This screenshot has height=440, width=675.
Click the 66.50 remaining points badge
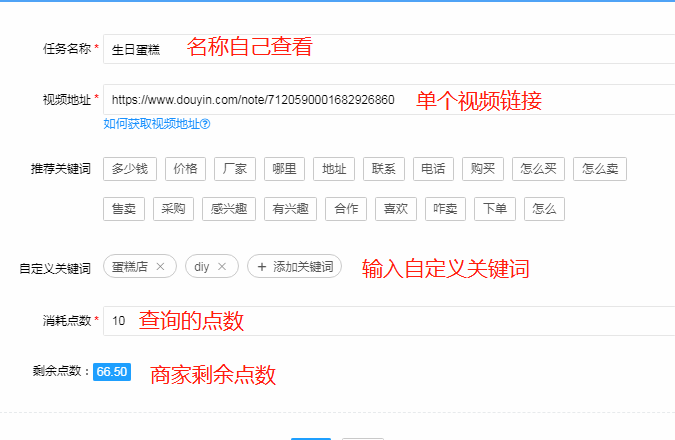[112, 372]
